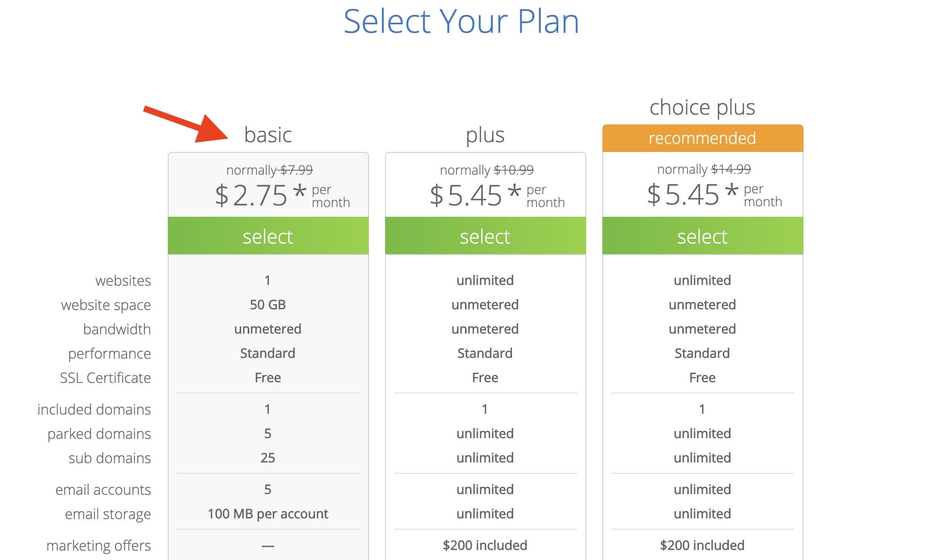Select the plus plan
This screenshot has height=560, width=951.
pyautogui.click(x=485, y=236)
